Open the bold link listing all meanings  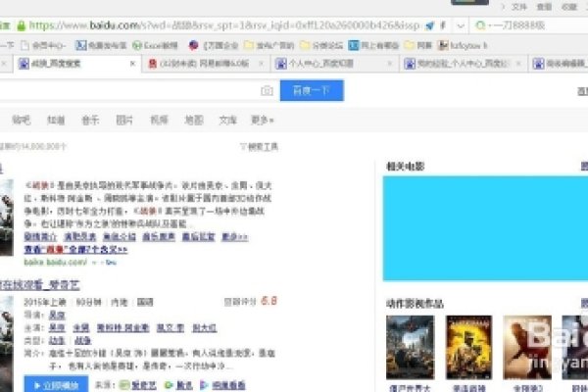click(x=75, y=250)
